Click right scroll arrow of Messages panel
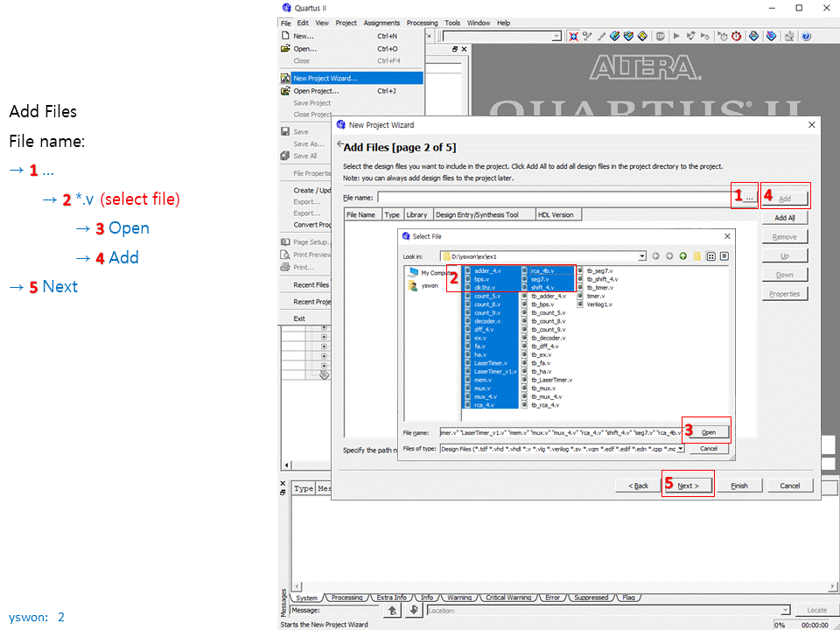The image size is (840, 630). pyautogui.click(x=834, y=586)
